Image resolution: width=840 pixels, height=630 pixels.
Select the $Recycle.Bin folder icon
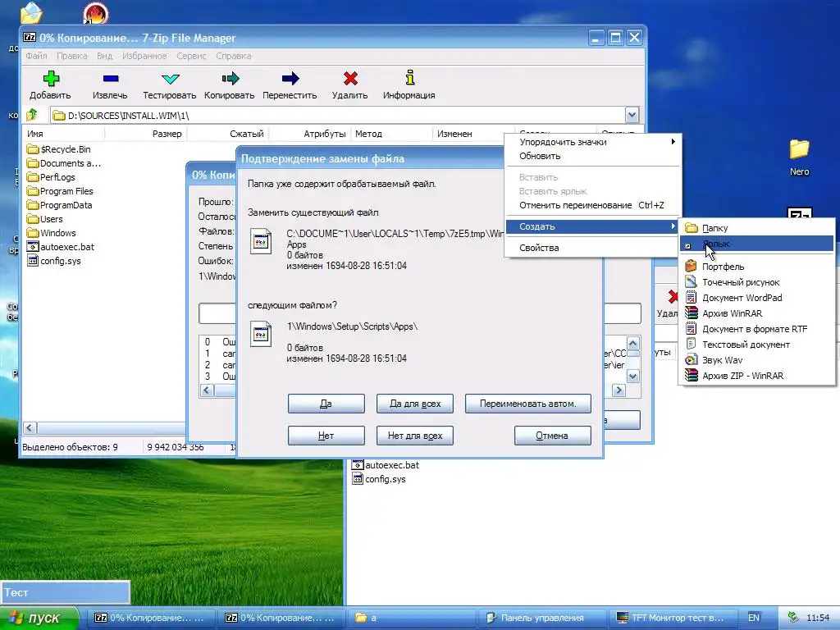coord(33,149)
